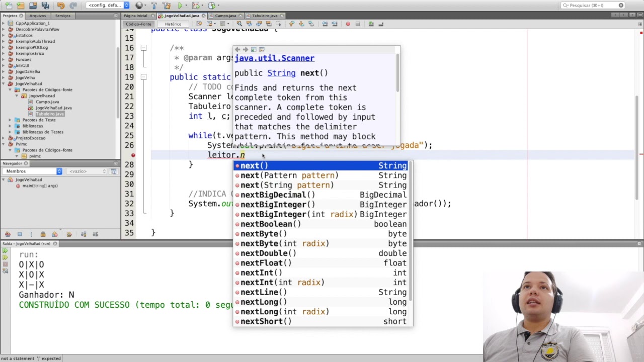This screenshot has height=362, width=644.
Task: Open the vazio filter dropdown in Navigator
Action: 87,171
